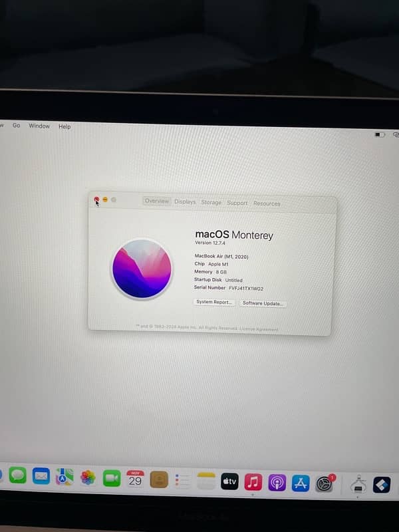Open the Notes app in Dock
399x532 pixels.
point(206,481)
